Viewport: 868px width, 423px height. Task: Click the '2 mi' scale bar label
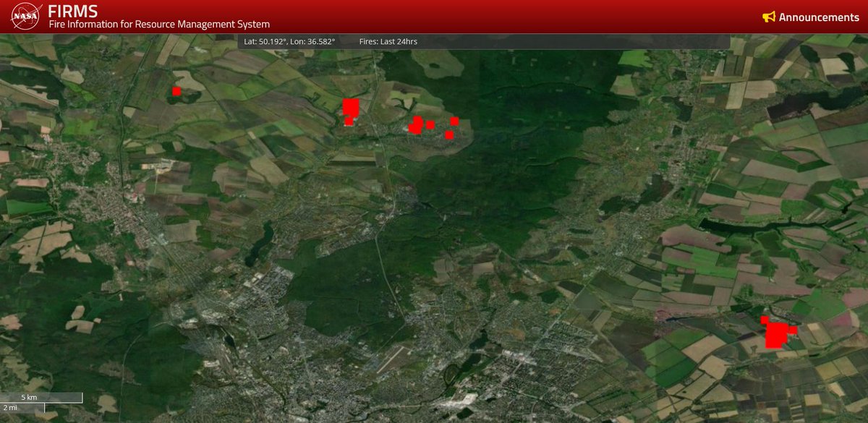click(x=9, y=409)
